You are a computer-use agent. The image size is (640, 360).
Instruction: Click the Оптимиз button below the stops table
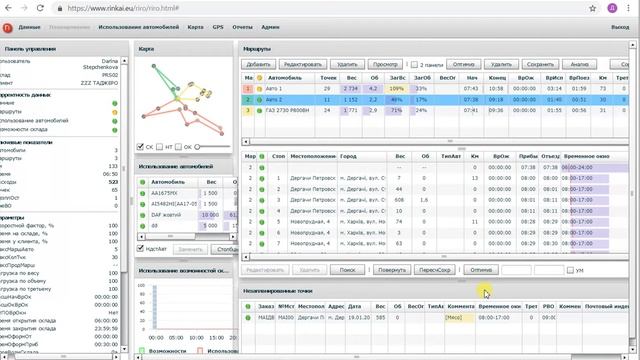coord(481,270)
